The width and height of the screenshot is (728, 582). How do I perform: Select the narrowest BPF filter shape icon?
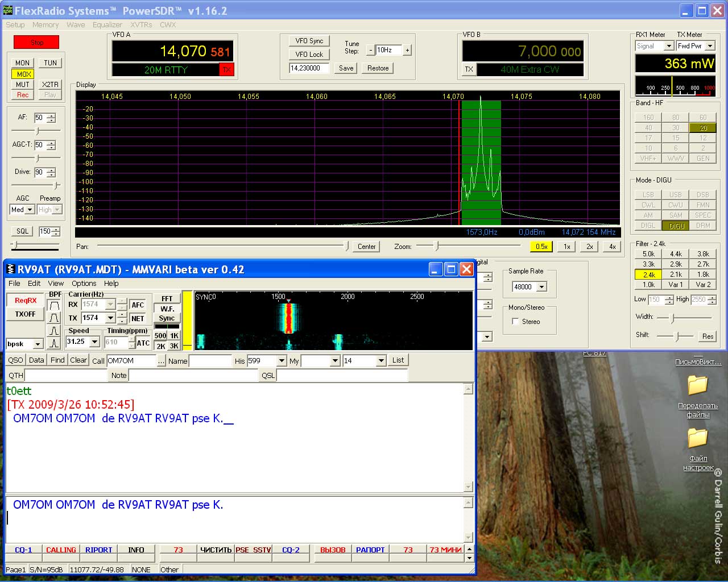[55, 343]
